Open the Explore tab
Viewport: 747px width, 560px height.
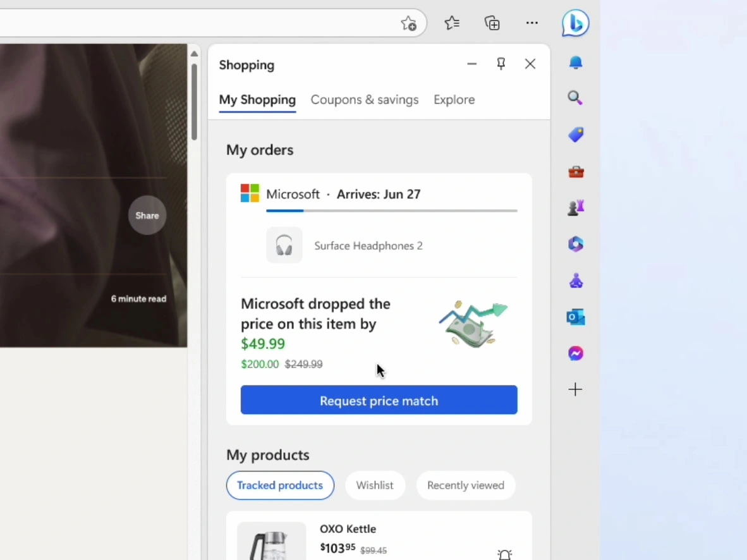(x=454, y=100)
